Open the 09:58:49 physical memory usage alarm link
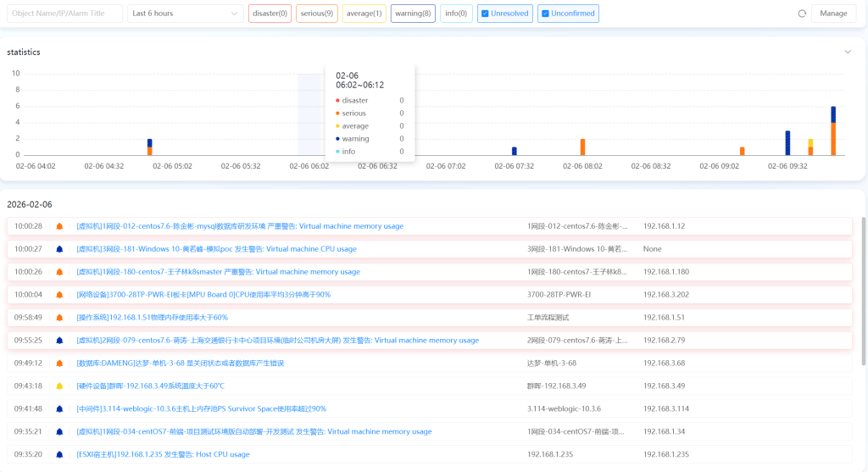This screenshot has width=868, height=472. click(x=153, y=318)
